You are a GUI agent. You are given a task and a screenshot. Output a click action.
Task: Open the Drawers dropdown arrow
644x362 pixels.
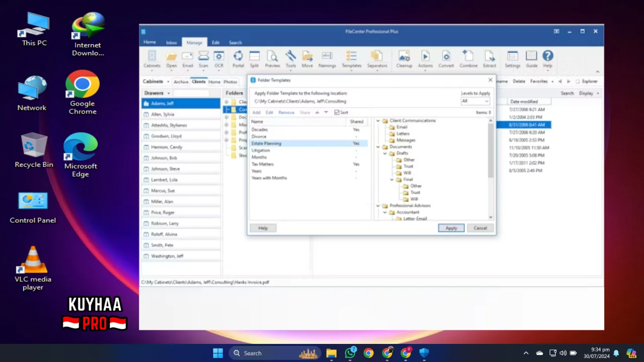coord(169,93)
